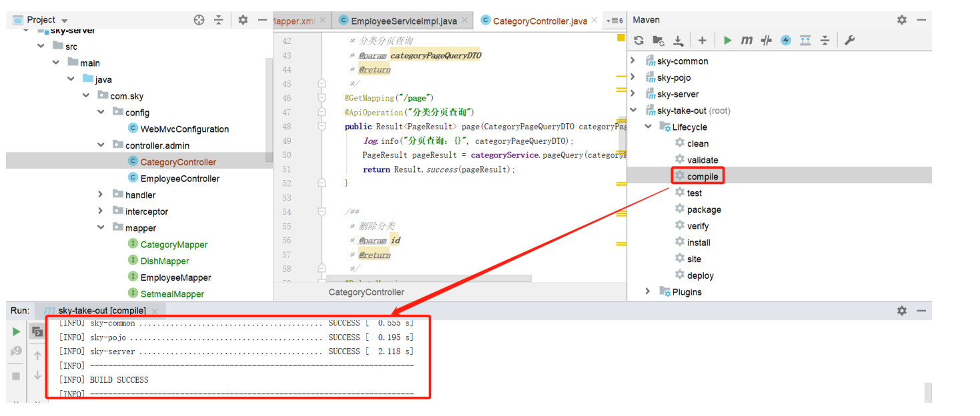
Task: Close sky-take-out [compile] run tab
Action: pos(155,311)
